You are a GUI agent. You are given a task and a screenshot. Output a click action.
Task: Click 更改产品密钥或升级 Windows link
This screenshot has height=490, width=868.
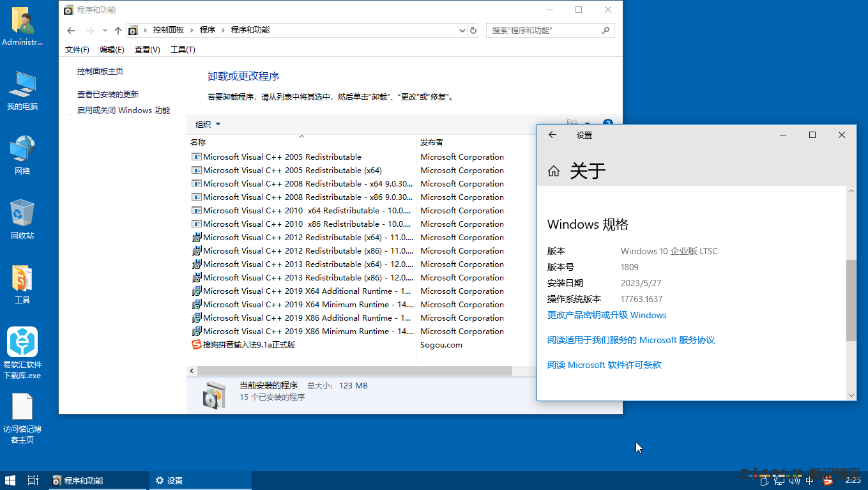click(x=607, y=315)
